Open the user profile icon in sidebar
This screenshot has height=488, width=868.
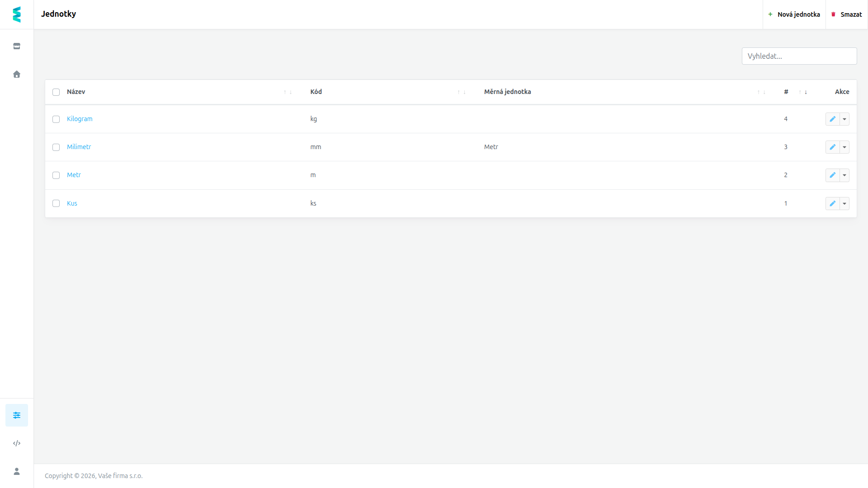pos(17,471)
